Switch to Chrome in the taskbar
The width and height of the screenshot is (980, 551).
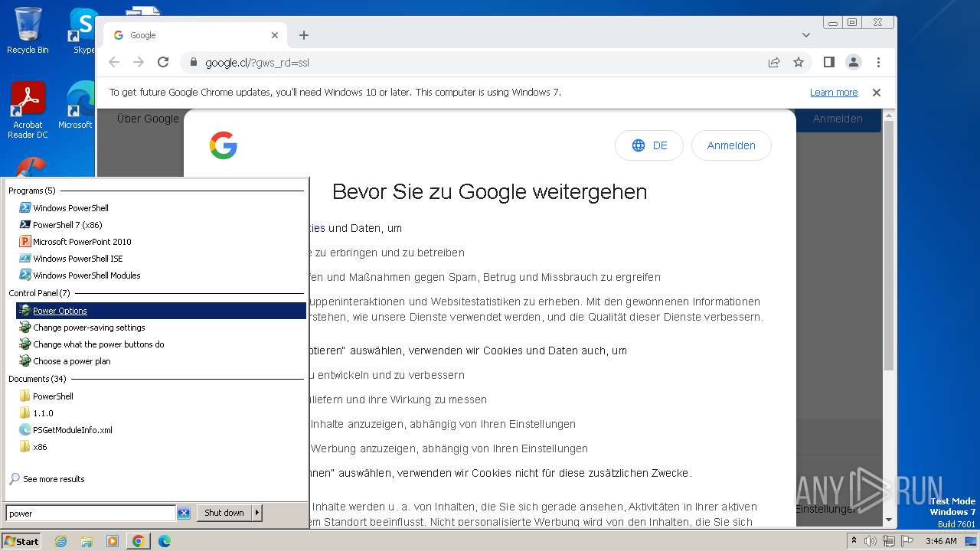(x=139, y=541)
